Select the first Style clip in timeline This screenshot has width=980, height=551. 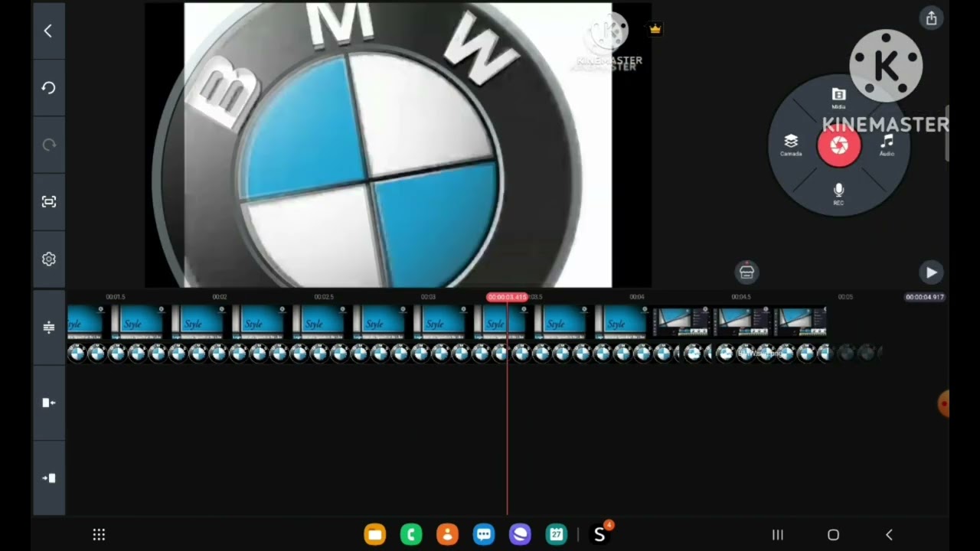point(85,321)
